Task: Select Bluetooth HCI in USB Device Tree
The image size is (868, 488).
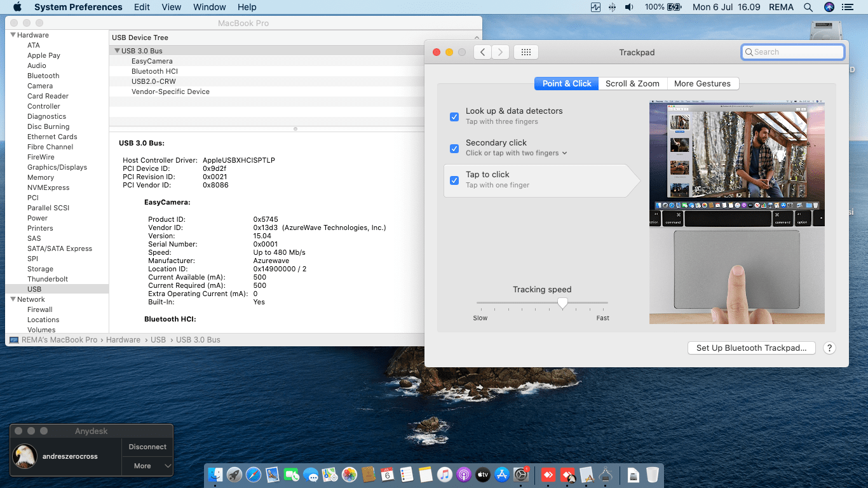Action: click(x=154, y=71)
